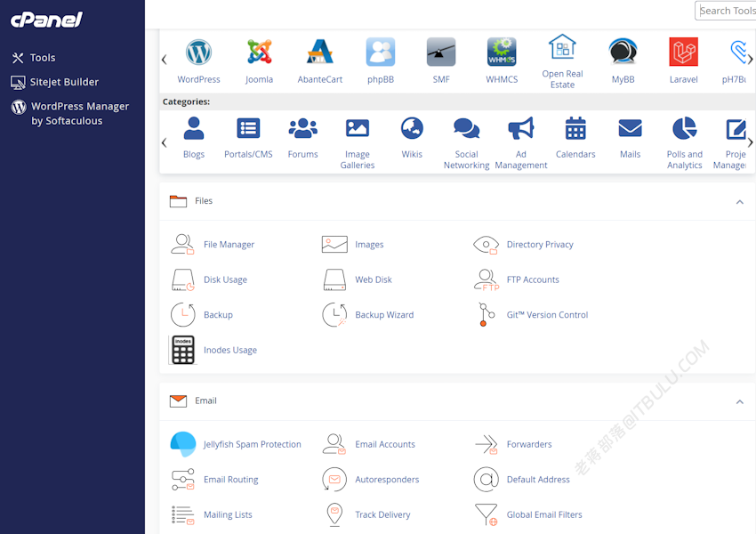The image size is (756, 534).
Task: Collapse the Email section chevron
Action: click(x=740, y=401)
